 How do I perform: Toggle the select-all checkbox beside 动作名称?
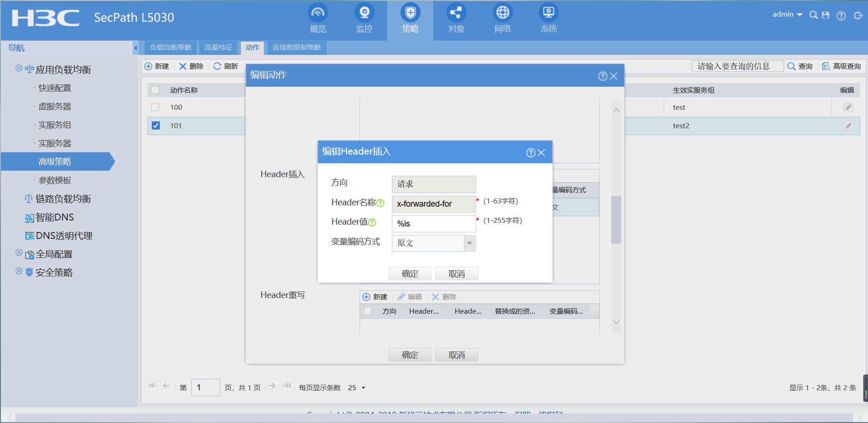coord(155,90)
